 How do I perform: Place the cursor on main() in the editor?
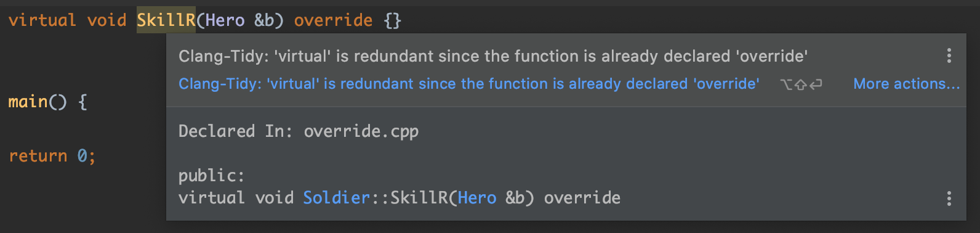(x=37, y=102)
